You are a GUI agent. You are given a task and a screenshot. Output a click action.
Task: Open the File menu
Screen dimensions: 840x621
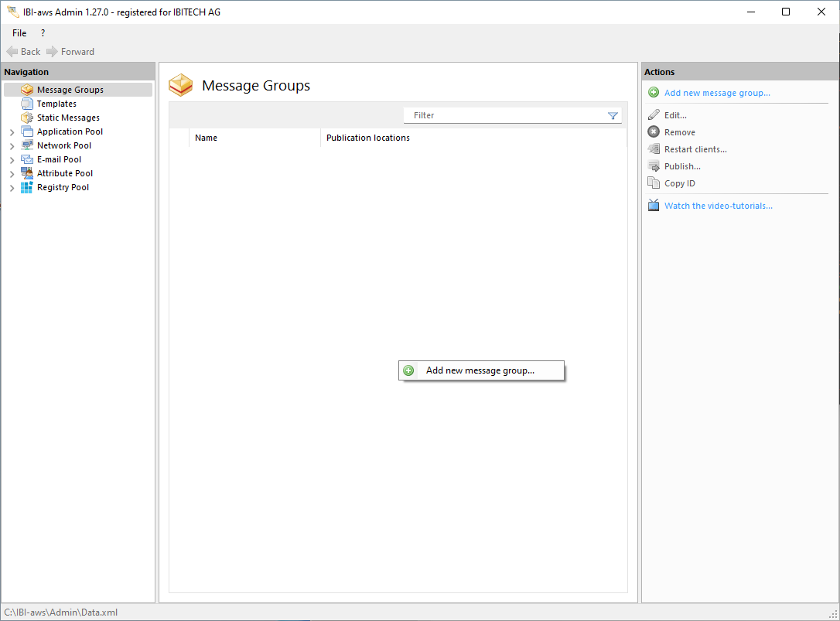coord(19,33)
